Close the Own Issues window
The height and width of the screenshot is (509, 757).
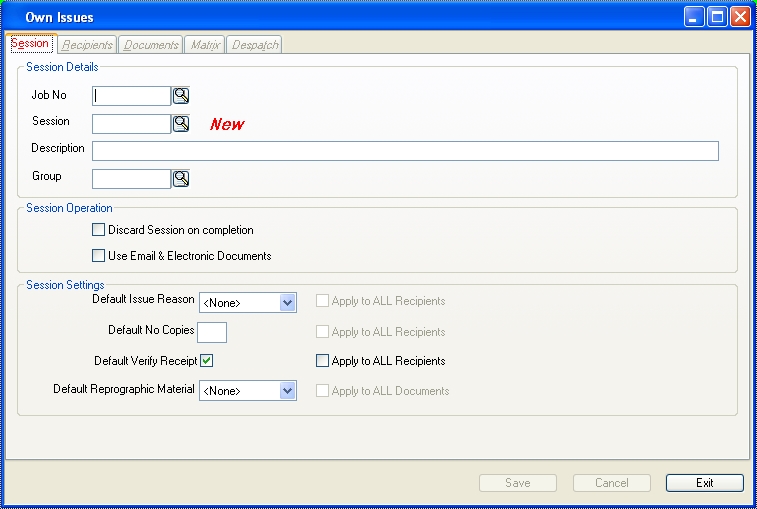(x=740, y=17)
